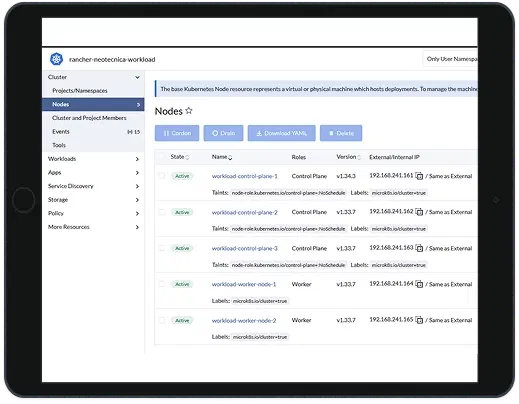Copy IP address 192.168.241.161 with clipboard icon
This screenshot has height=404, width=519.
[419, 176]
